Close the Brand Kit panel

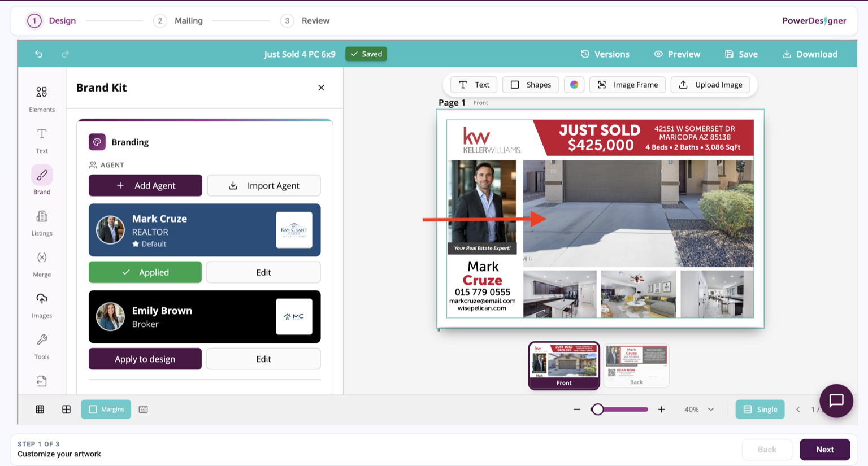point(321,88)
